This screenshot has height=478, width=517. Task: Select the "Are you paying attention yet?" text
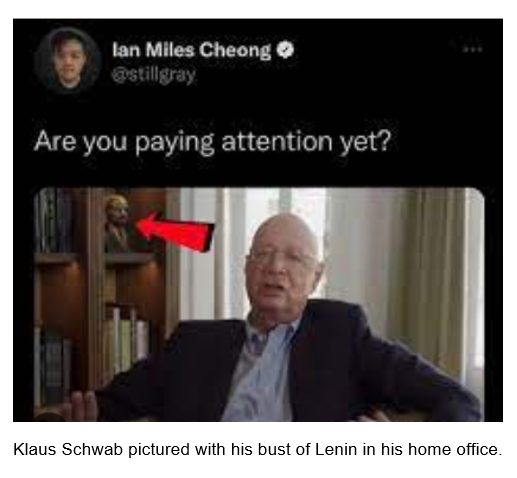[x=212, y=141]
